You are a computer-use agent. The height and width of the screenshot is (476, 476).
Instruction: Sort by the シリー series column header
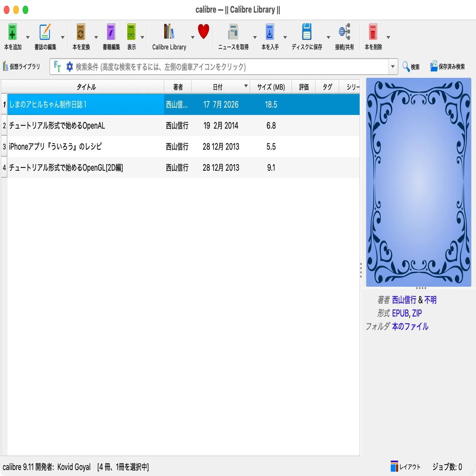[x=349, y=87]
